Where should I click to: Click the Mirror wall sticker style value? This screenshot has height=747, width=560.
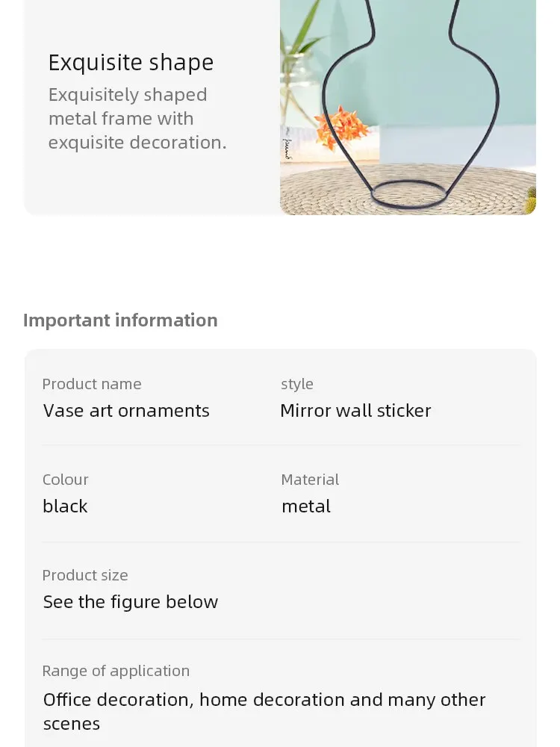click(x=355, y=411)
